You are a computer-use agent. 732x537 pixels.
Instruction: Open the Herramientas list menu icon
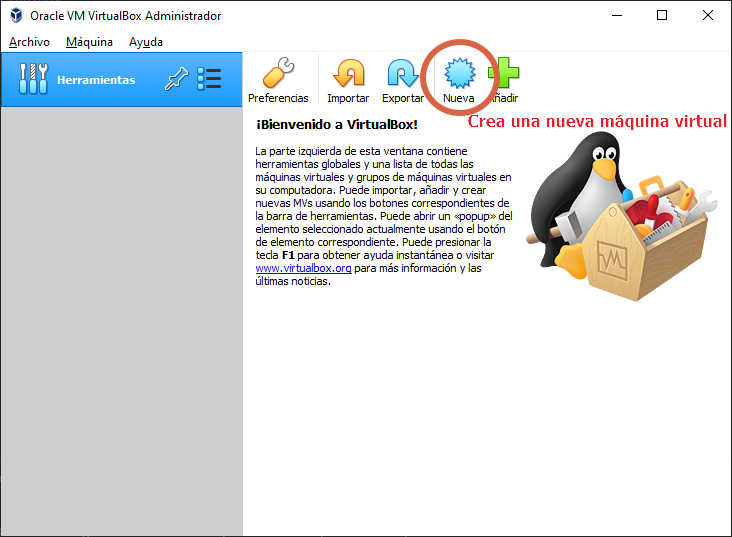(x=209, y=80)
